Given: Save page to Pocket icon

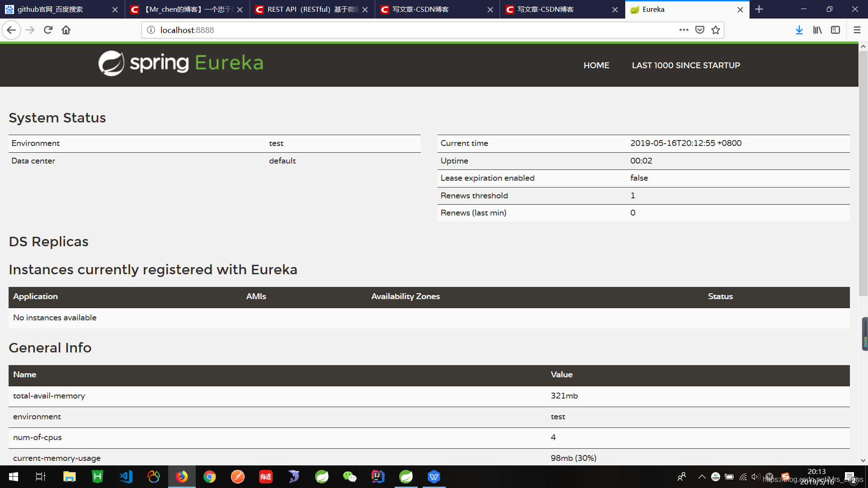Looking at the screenshot, I should [x=700, y=30].
